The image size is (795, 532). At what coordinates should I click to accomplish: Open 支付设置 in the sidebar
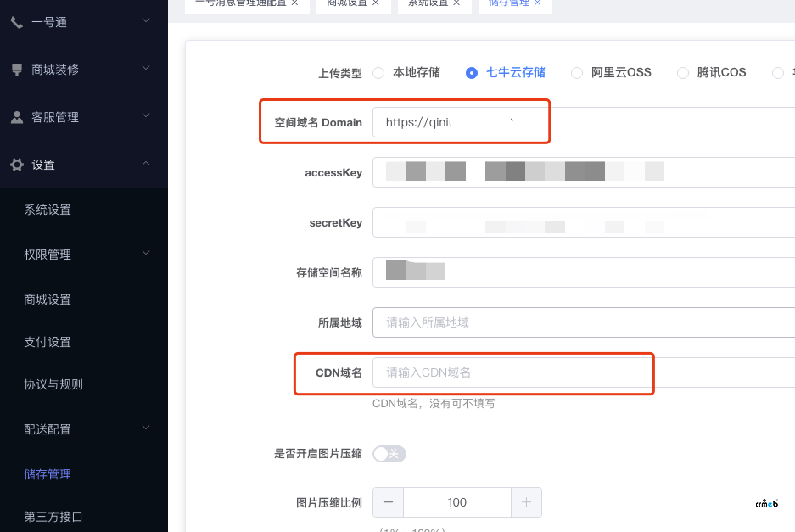coord(48,342)
